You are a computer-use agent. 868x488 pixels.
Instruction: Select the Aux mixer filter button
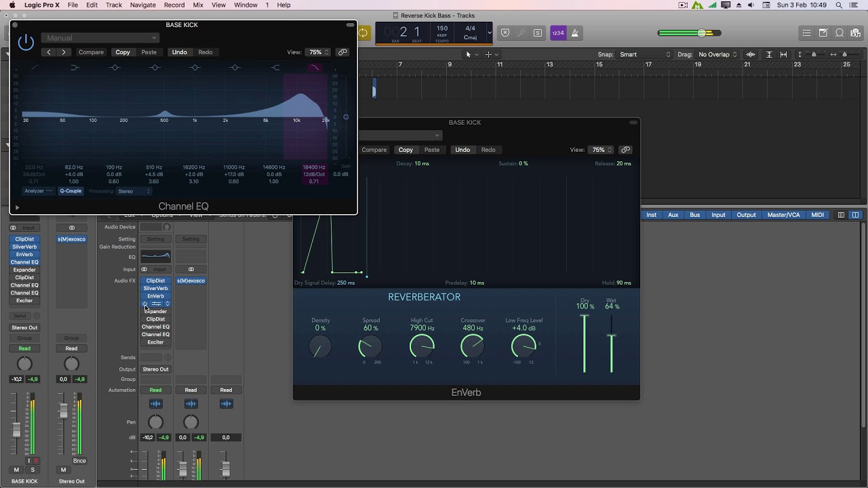pyautogui.click(x=673, y=215)
